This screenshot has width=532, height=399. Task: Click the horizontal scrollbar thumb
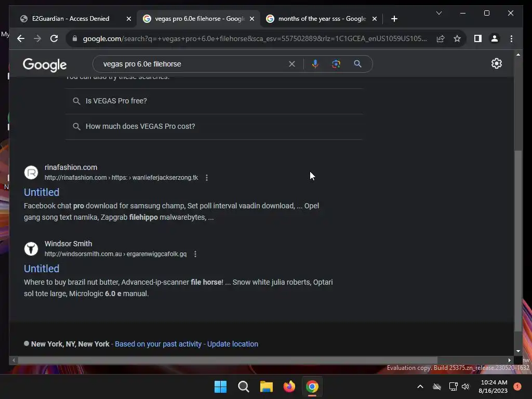point(228,361)
